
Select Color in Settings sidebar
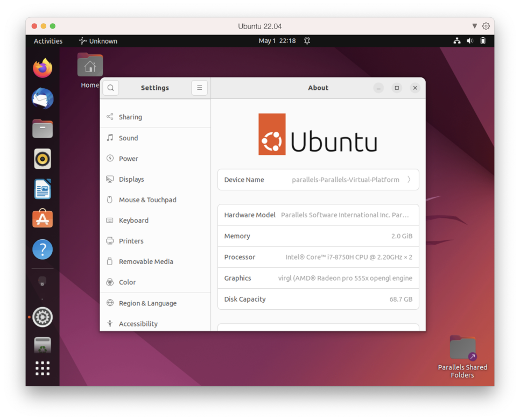click(x=155, y=282)
